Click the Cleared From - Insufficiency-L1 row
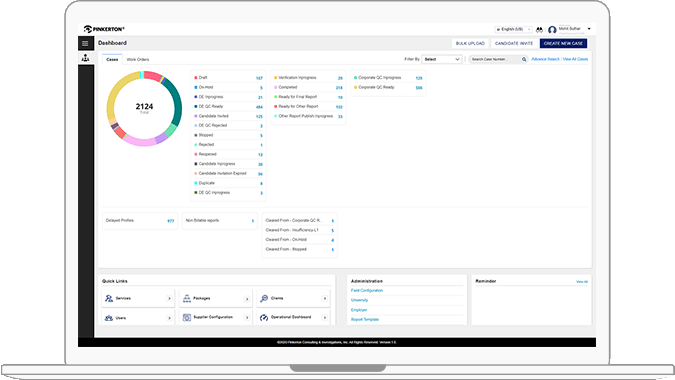Viewport: 675px width, 380px height. tap(300, 230)
